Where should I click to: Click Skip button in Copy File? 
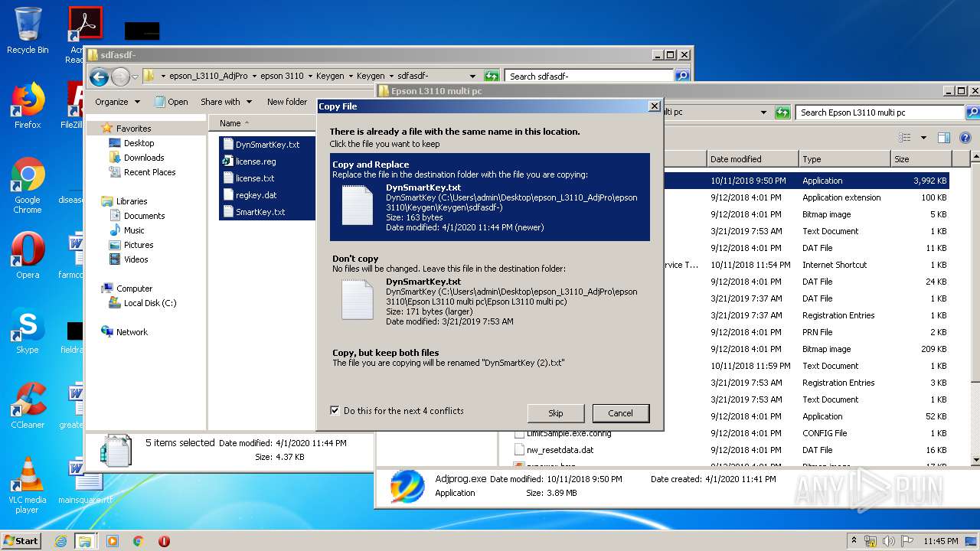[556, 413]
